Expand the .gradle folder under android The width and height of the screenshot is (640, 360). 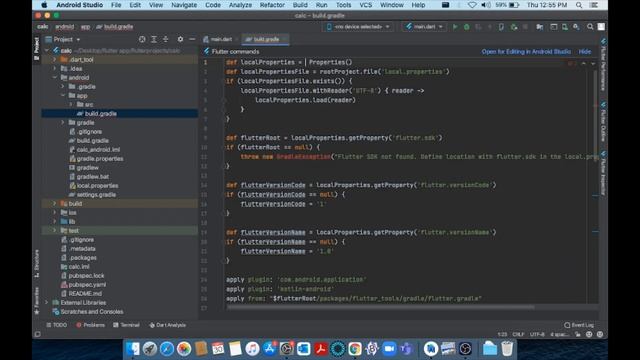click(x=63, y=87)
